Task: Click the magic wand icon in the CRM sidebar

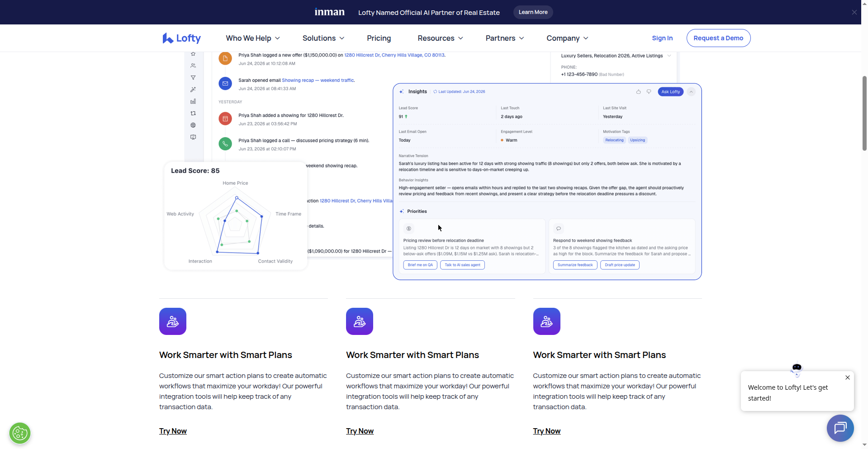Action: point(193,90)
